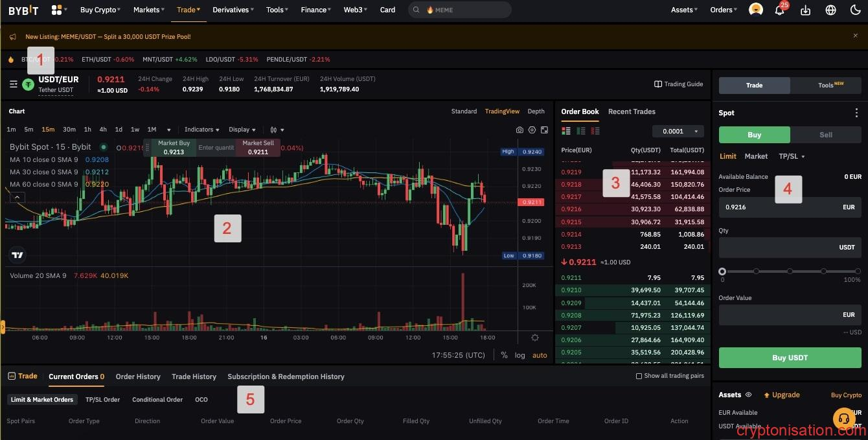
Task: Open the notifications bell
Action: (779, 10)
